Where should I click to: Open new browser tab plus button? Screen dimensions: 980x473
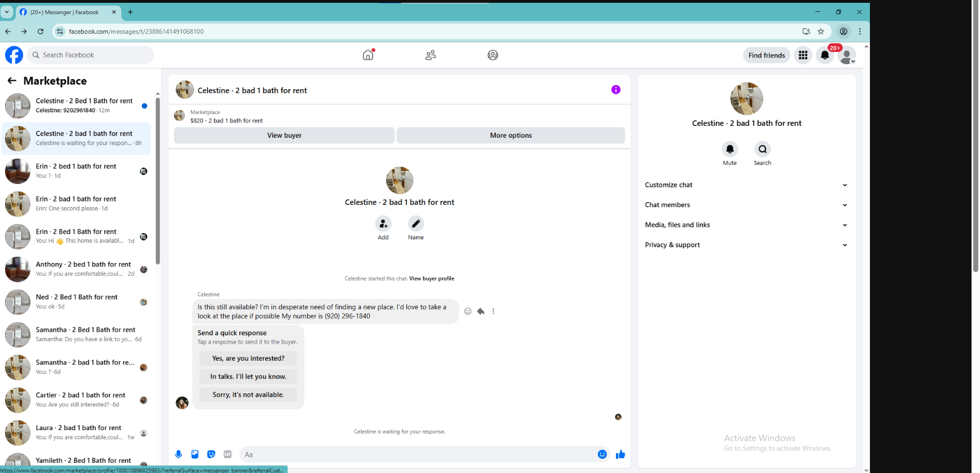coord(130,12)
